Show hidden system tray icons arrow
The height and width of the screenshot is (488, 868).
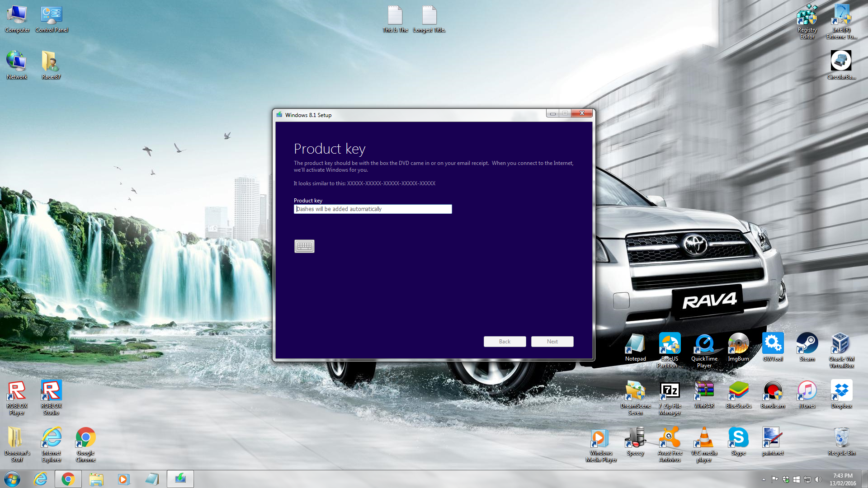[764, 479]
